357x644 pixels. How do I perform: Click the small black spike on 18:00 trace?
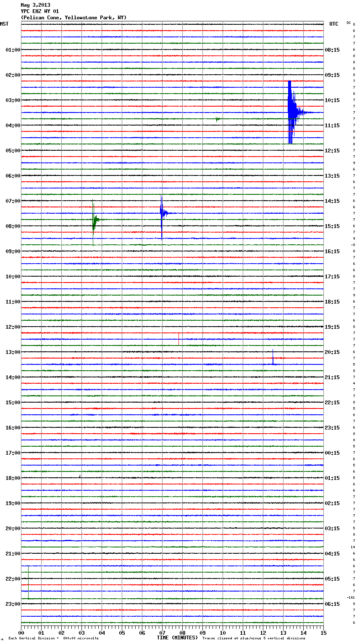80,476
